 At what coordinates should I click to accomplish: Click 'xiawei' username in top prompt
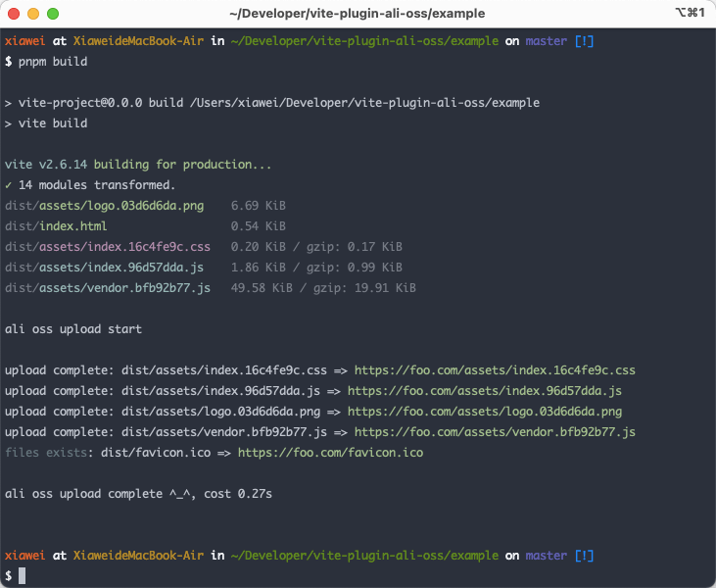[x=25, y=41]
